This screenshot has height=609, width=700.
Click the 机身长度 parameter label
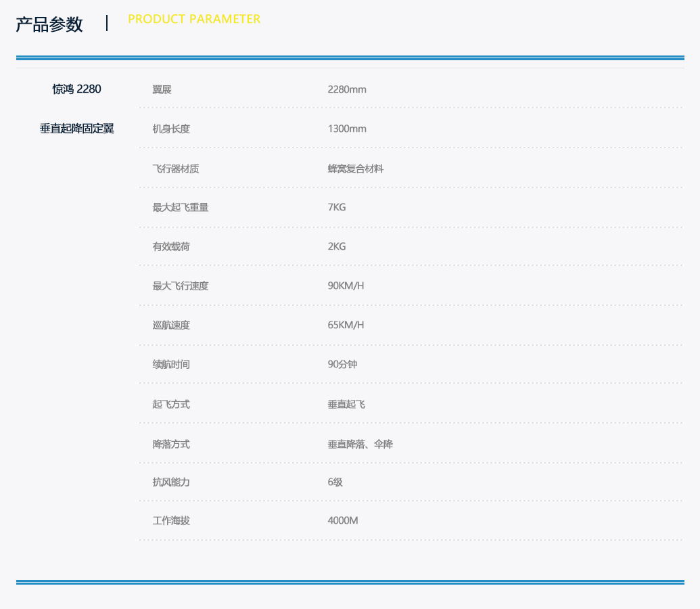(171, 129)
